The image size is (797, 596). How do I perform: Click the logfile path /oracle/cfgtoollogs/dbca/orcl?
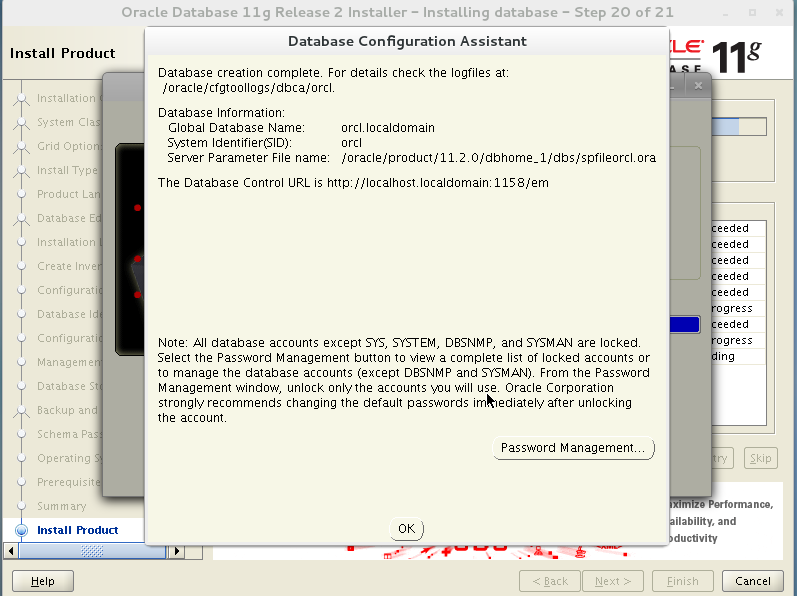click(249, 88)
